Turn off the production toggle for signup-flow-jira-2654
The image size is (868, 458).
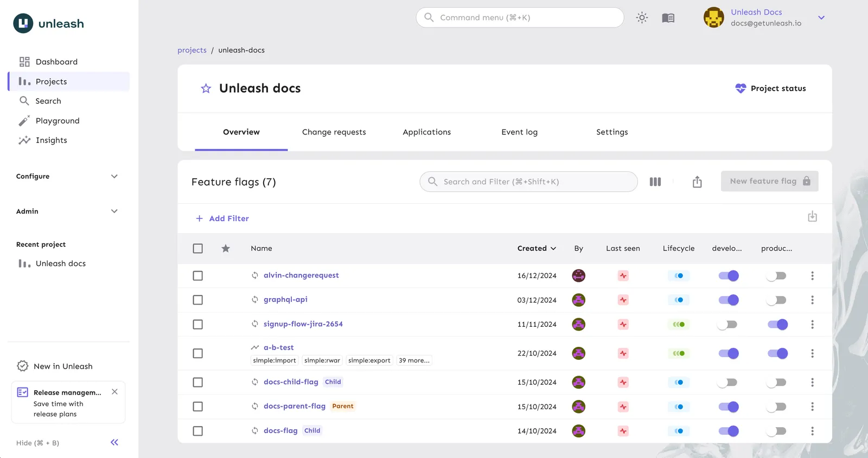click(777, 324)
